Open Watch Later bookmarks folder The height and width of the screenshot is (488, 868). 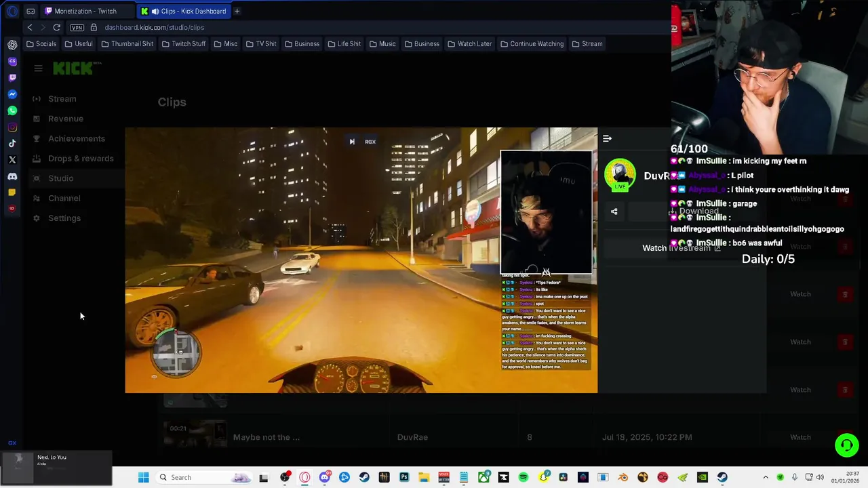tap(469, 44)
